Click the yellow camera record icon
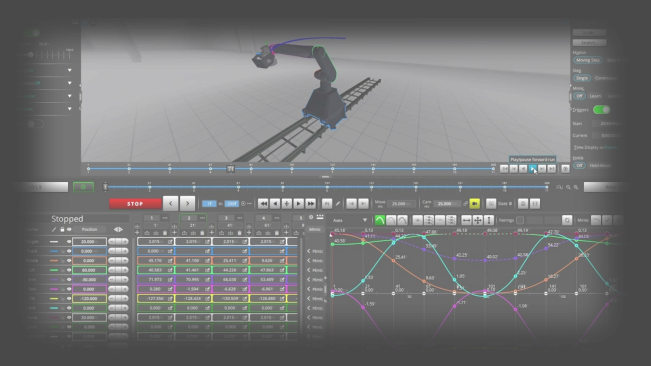The height and width of the screenshot is (366, 651). coord(475,204)
